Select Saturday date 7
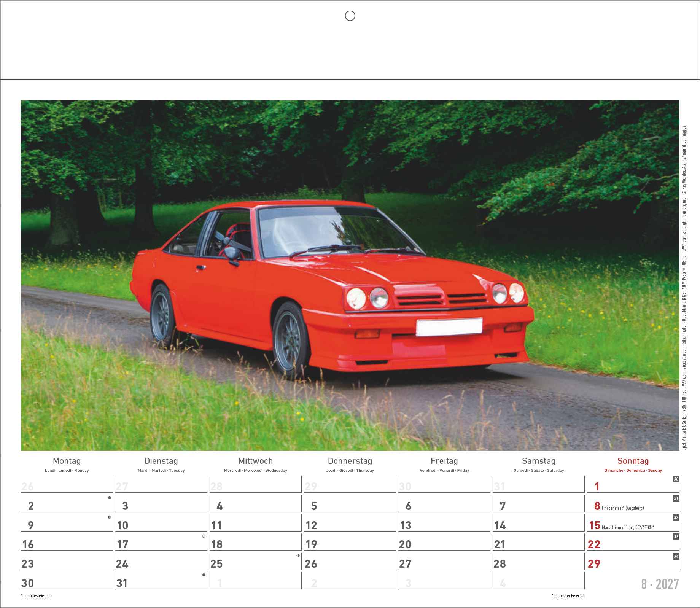The height and width of the screenshot is (608, 700). (x=503, y=506)
